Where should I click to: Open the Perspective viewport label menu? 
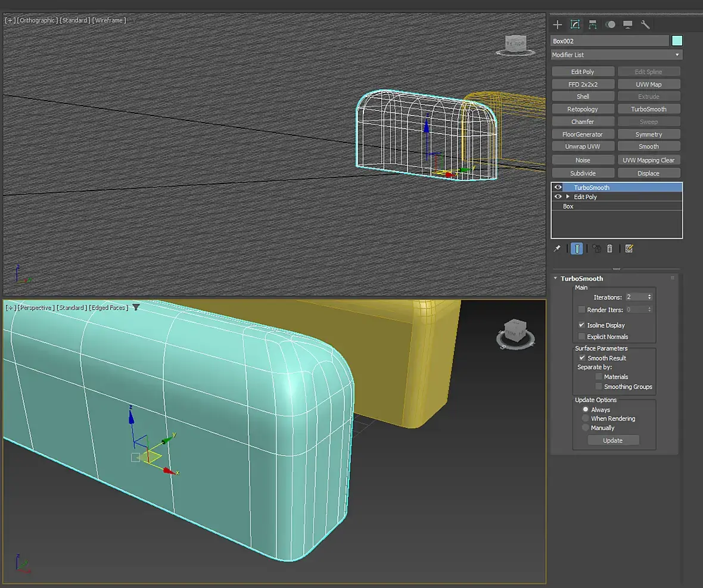coord(36,307)
